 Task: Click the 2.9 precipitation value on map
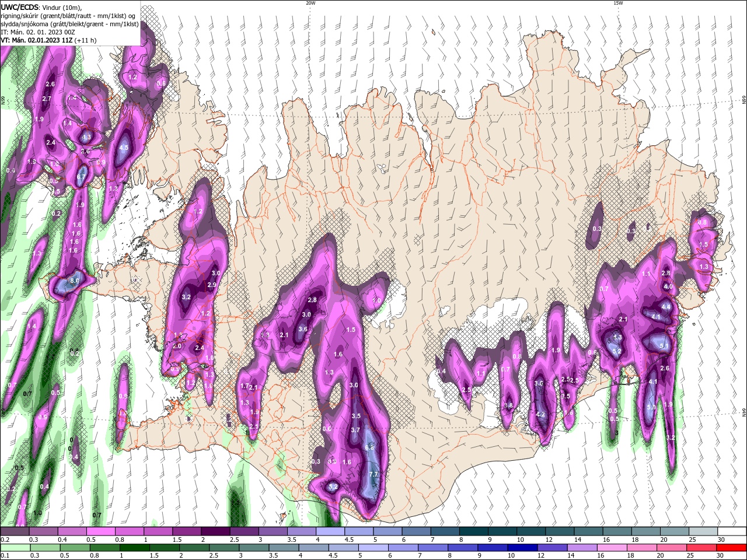tap(212, 285)
